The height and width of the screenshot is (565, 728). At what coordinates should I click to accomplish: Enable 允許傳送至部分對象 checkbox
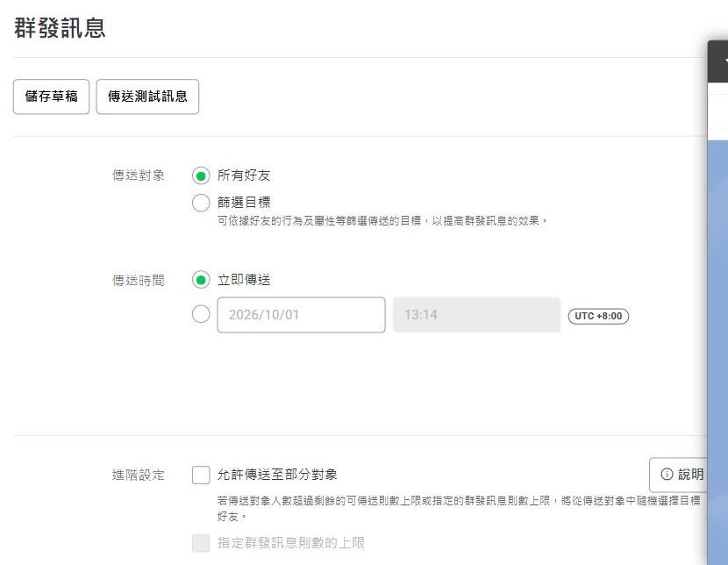(201, 475)
